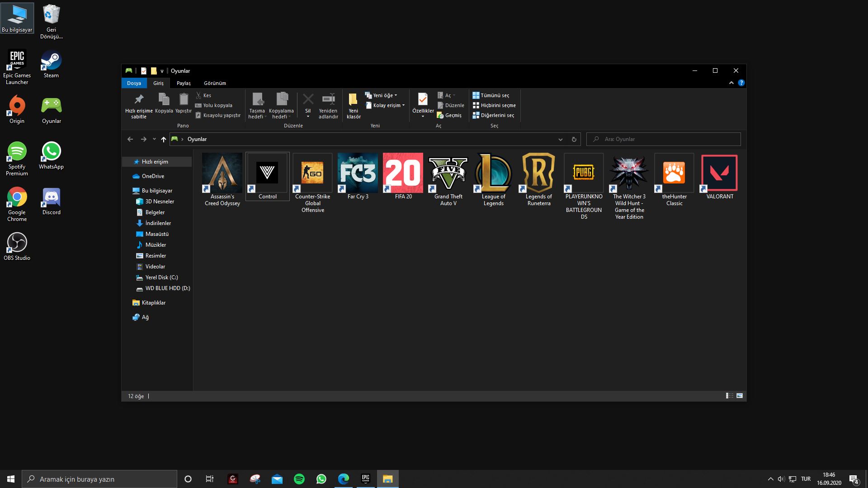Select the League of Legends shortcut
Image resolution: width=868 pixels, height=488 pixels.
coord(493,180)
